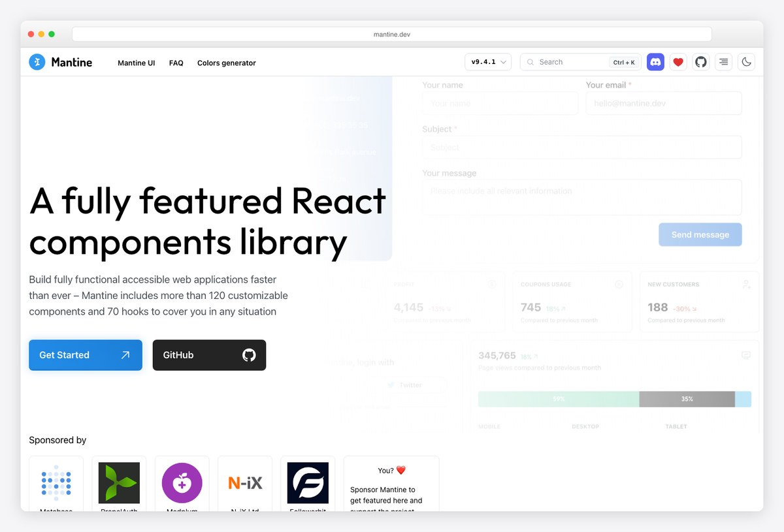Open the Medplum sponsor card
The height and width of the screenshot is (532, 784).
pos(182,484)
